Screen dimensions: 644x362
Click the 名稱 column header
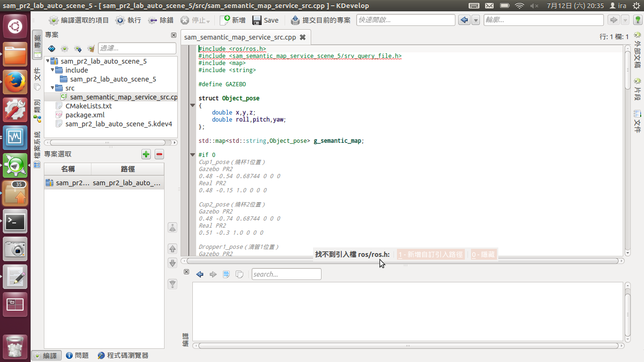(x=68, y=169)
